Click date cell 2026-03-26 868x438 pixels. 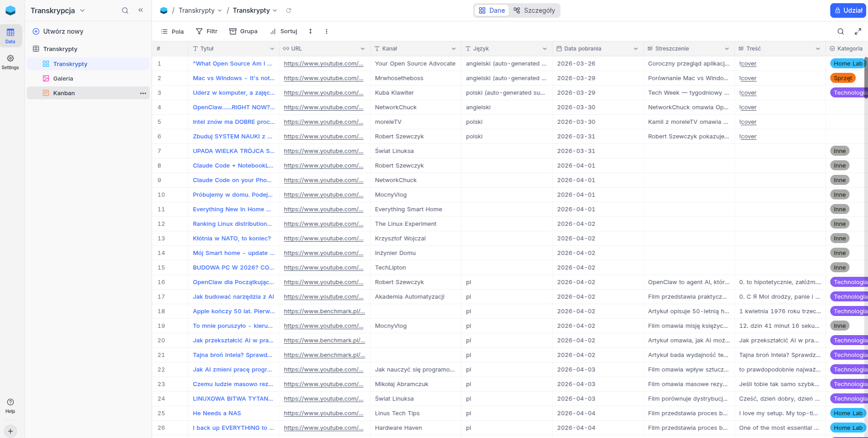[x=576, y=64]
